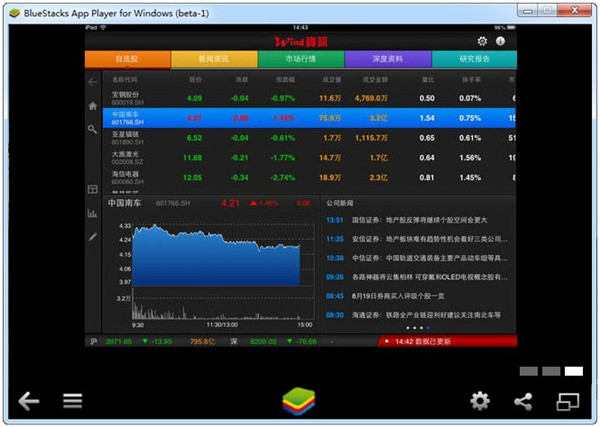
Task: Sort by the 现价 column header
Action: 196,80
